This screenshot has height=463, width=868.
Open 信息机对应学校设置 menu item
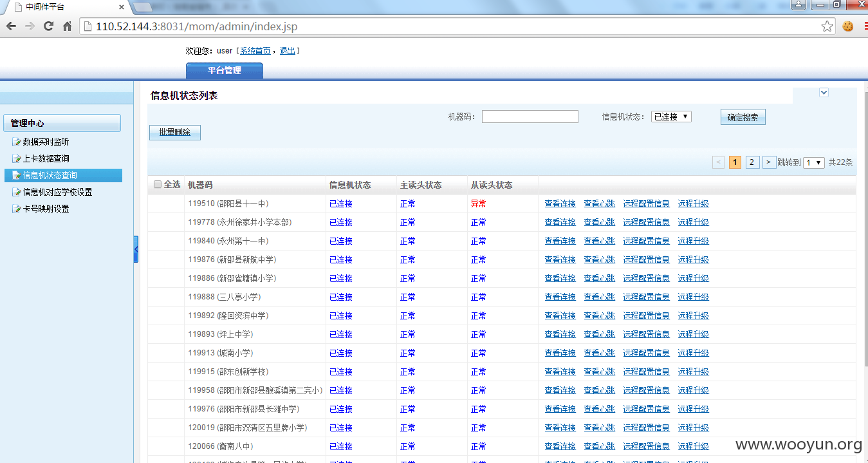(58, 192)
